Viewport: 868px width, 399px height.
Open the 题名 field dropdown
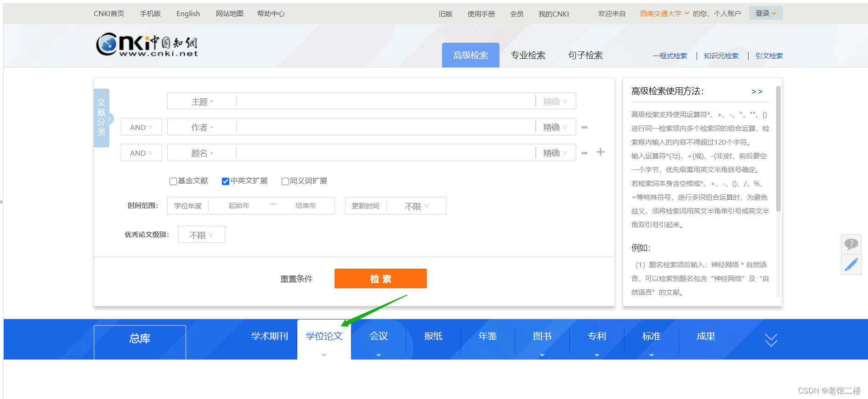coord(202,153)
